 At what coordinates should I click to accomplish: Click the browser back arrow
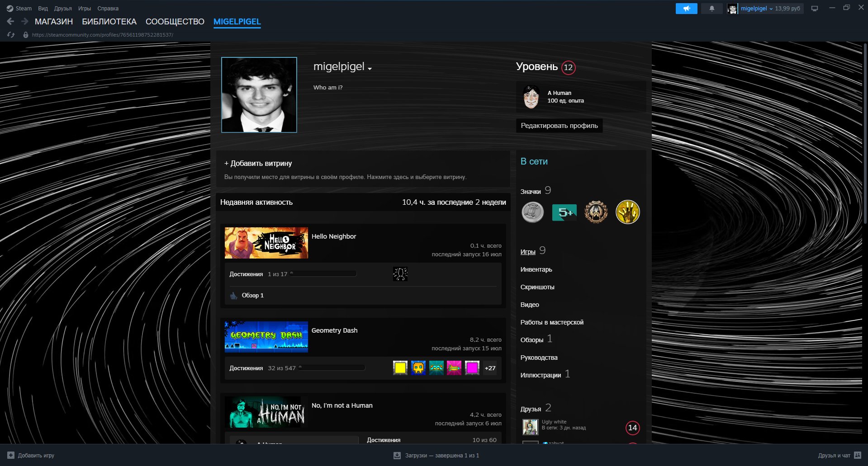[x=10, y=21]
